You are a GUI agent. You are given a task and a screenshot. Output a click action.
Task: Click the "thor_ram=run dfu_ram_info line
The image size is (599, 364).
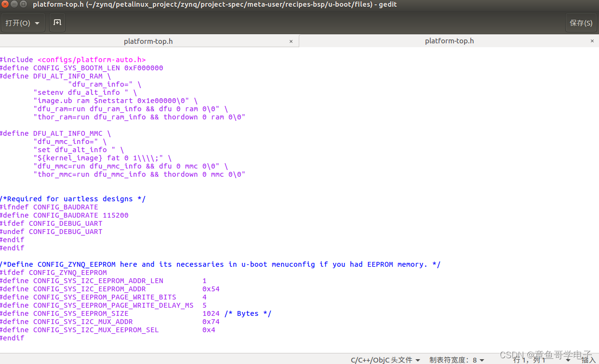pos(139,117)
